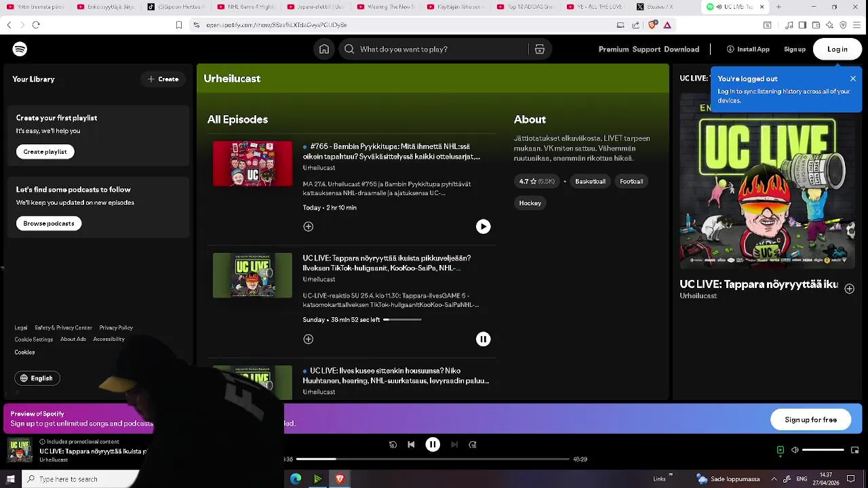Adjust the volume slider
This screenshot has width=868, height=488.
coord(823,450)
